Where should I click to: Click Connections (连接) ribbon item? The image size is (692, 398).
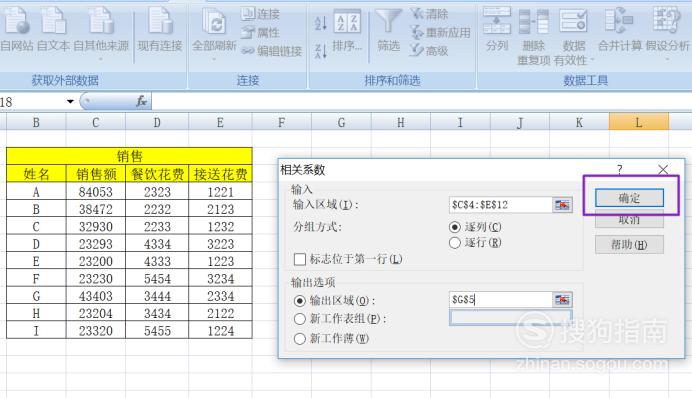260,14
